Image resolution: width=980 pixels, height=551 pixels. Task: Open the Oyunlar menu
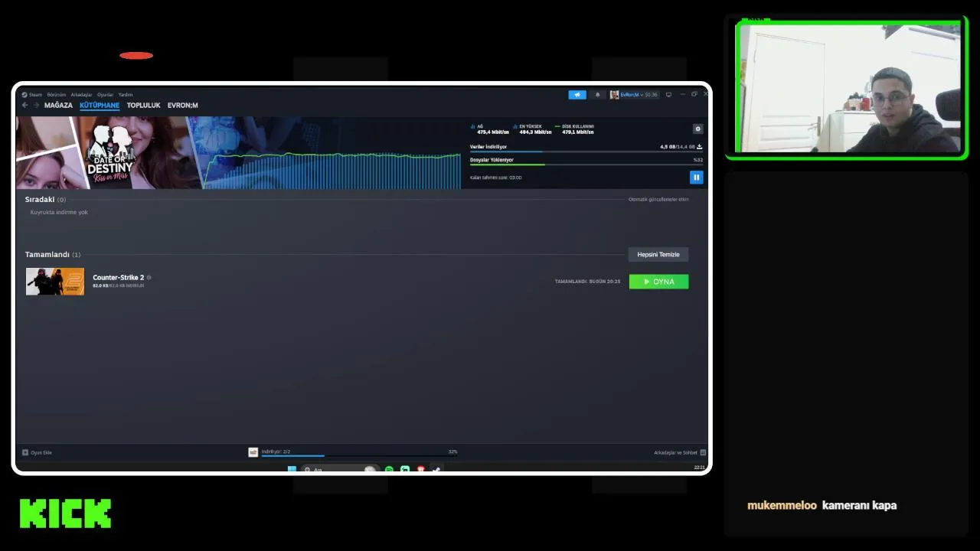pos(105,95)
